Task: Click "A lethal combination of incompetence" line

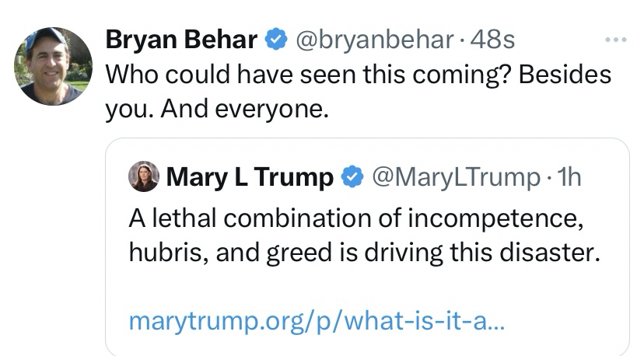Action: point(355,218)
